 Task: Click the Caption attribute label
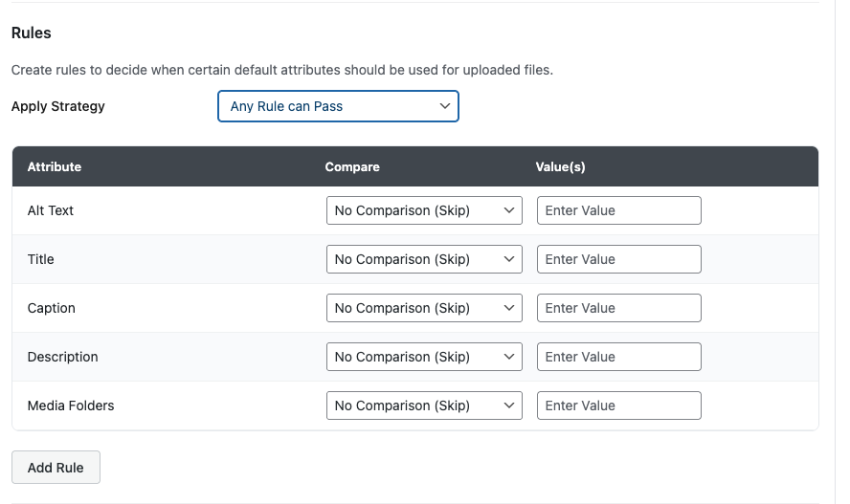tap(52, 308)
